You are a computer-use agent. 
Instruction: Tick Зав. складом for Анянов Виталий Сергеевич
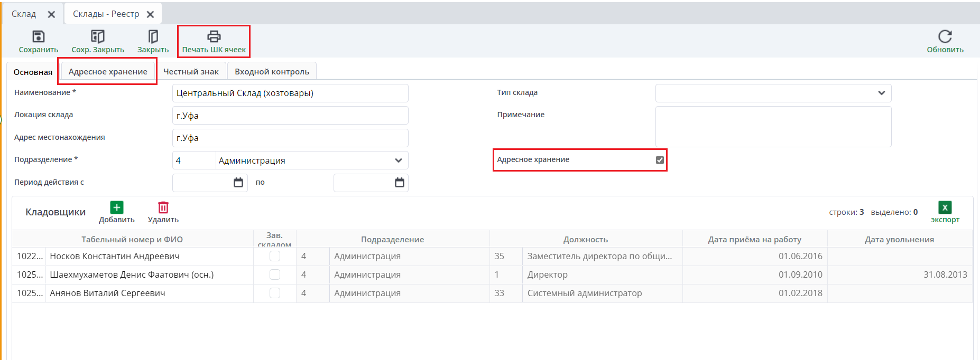pyautogui.click(x=275, y=293)
